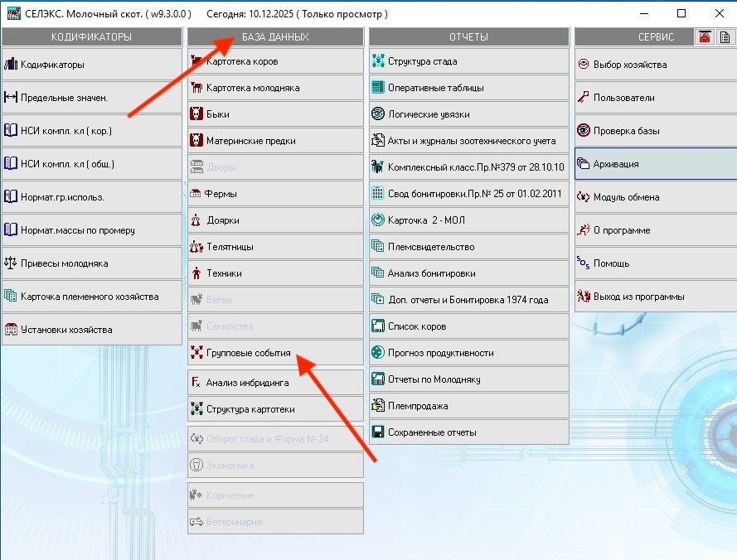
Task: Launch Архивация service
Action: coord(656,164)
